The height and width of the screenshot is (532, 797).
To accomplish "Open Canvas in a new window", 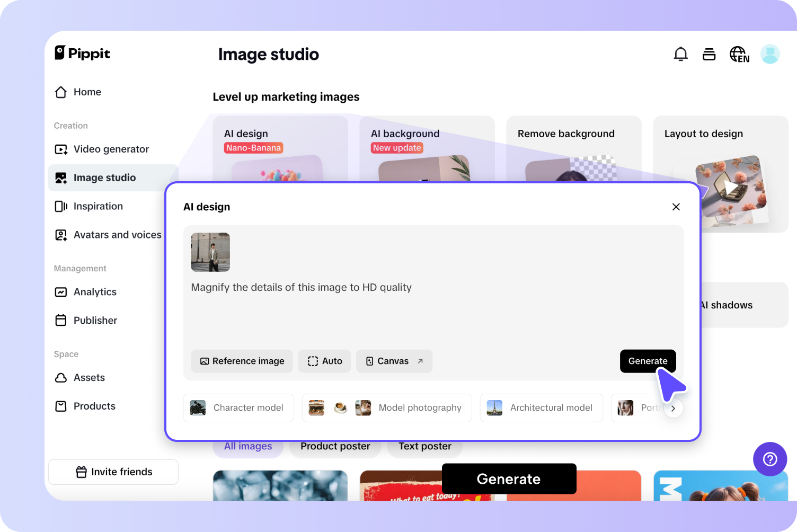I will (394, 361).
